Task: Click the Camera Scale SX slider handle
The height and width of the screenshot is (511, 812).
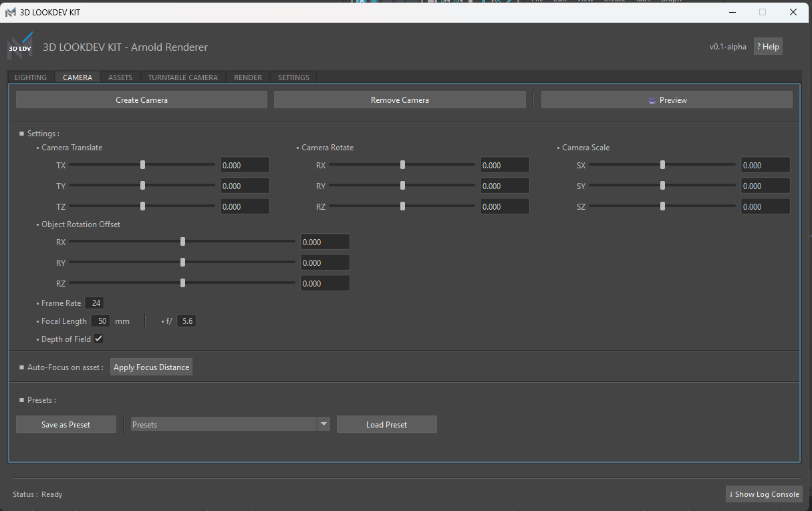Action: (663, 165)
